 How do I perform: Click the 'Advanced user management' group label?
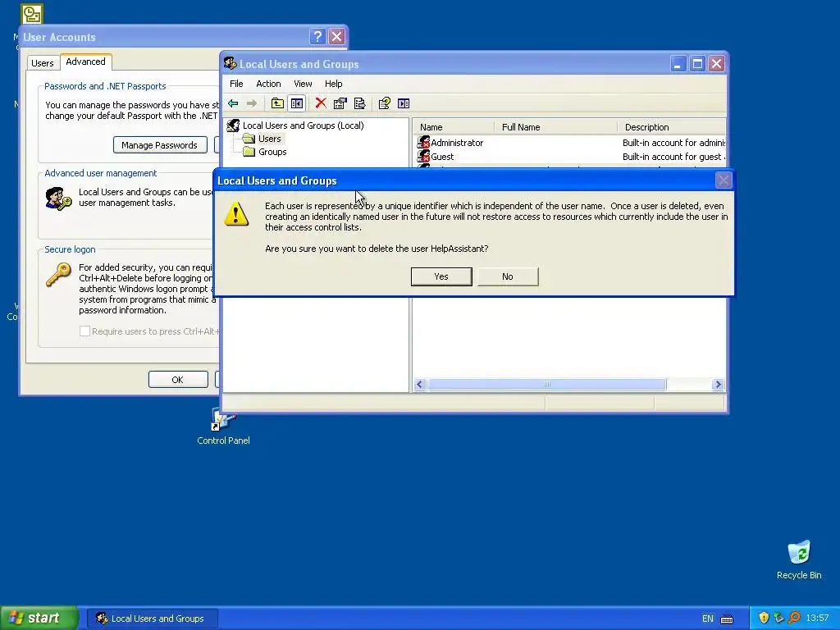click(x=101, y=173)
